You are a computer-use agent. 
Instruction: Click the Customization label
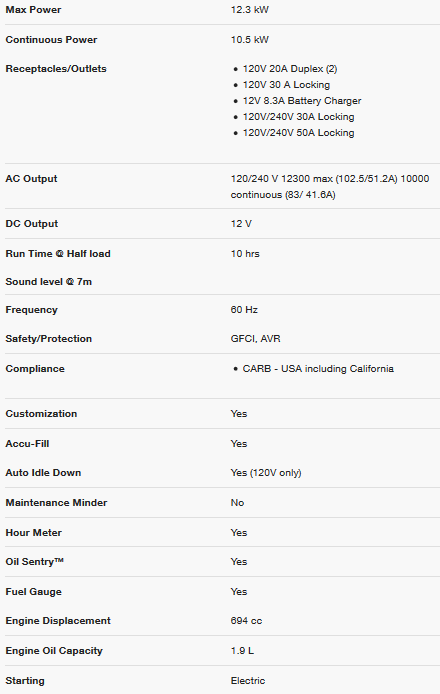point(41,414)
